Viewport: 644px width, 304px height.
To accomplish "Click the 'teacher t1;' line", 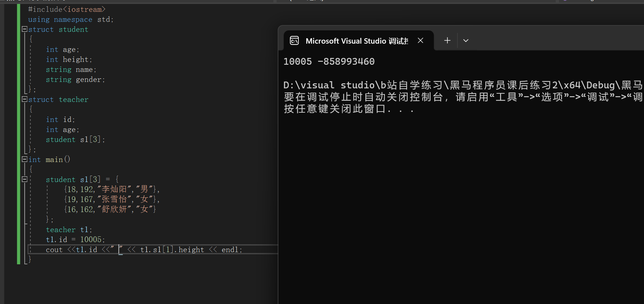I will pyautogui.click(x=69, y=230).
